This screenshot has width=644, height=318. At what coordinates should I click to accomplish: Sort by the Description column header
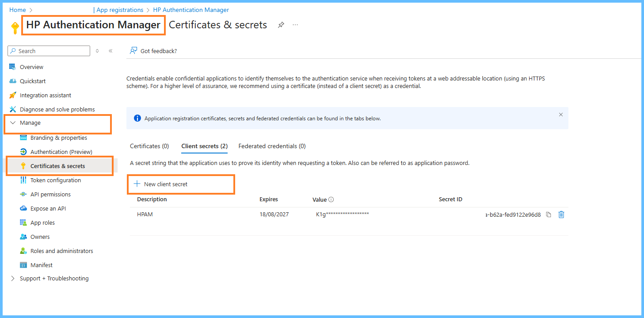tap(152, 199)
